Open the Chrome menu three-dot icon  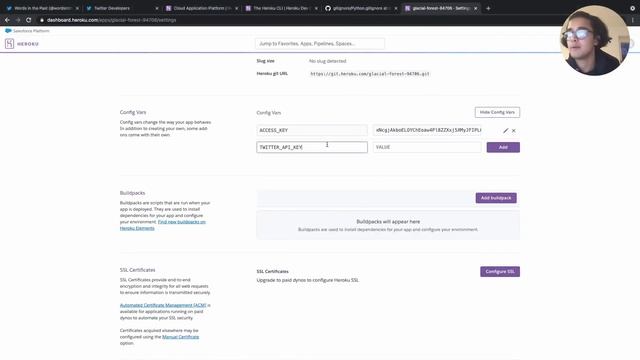[633, 20]
